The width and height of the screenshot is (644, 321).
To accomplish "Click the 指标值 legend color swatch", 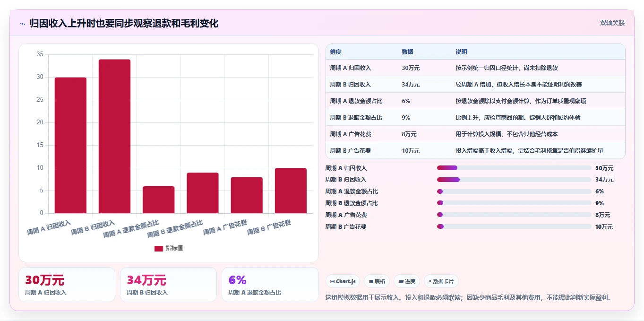I will 159,248.
